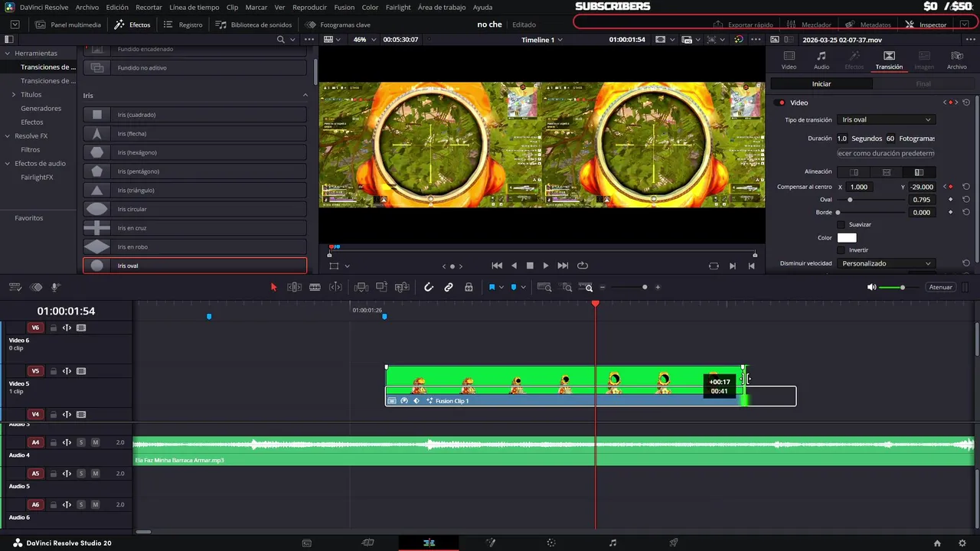Viewport: 980px width, 551px height.
Task: Toggle the Snapping magnet icon
Action: 429,287
